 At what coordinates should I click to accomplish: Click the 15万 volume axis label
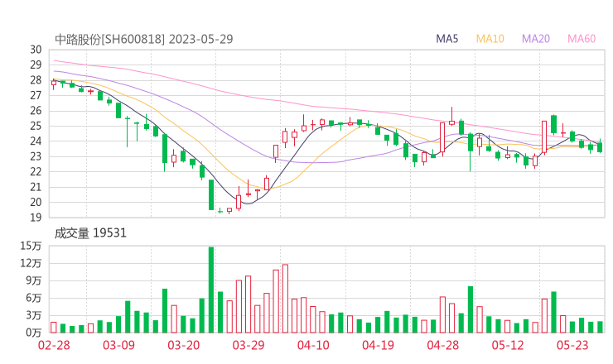click(31, 246)
